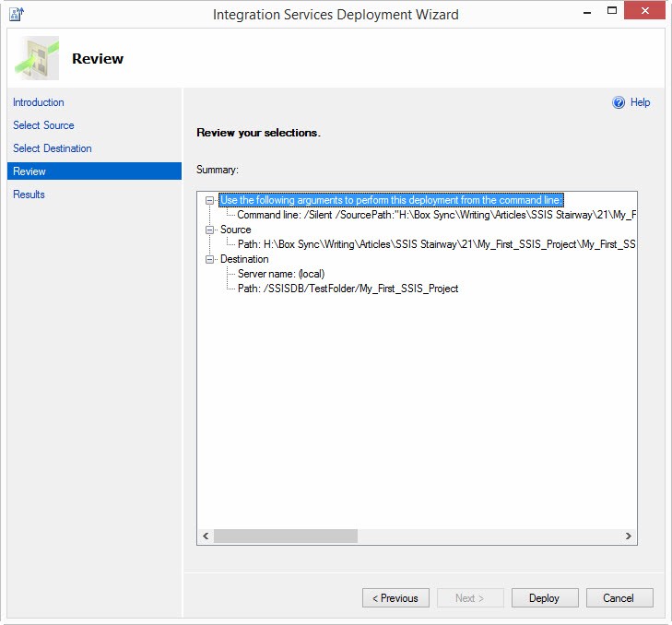Open the Results step in sidebar
Viewport: 672px width, 625px height.
click(x=29, y=195)
